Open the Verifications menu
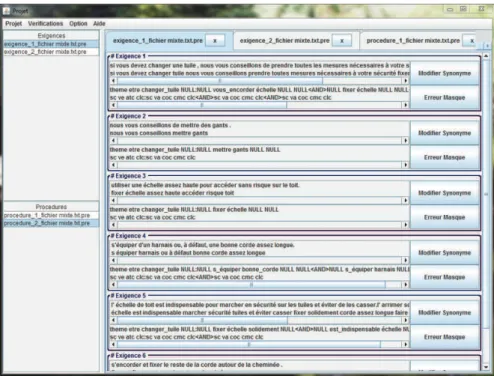 [x=45, y=24]
